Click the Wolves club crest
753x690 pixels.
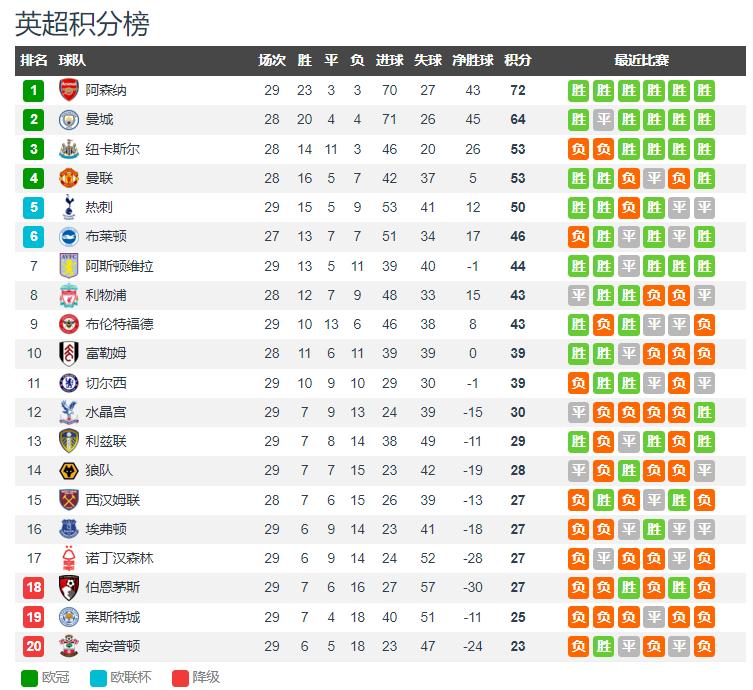click(69, 471)
